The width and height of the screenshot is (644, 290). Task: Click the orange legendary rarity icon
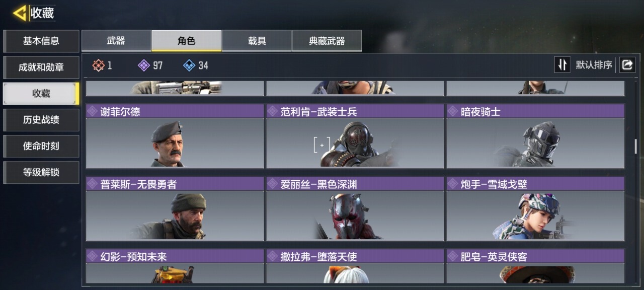[99, 65]
